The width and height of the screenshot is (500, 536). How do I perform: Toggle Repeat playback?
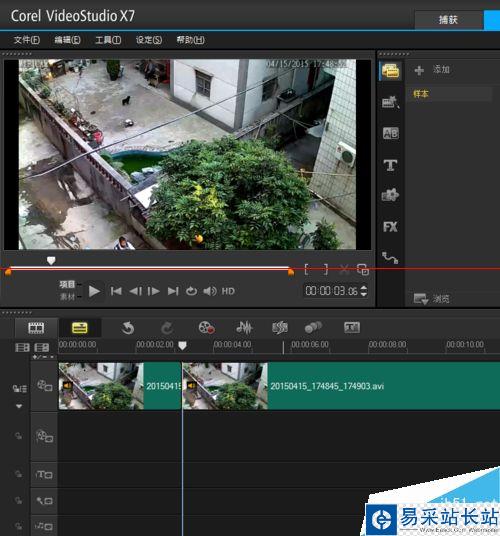191,291
